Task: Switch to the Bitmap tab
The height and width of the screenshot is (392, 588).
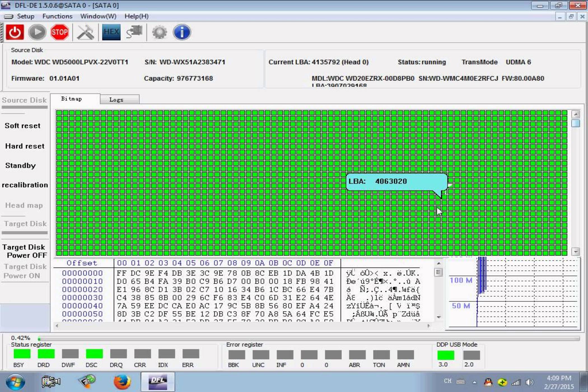Action: (75, 99)
